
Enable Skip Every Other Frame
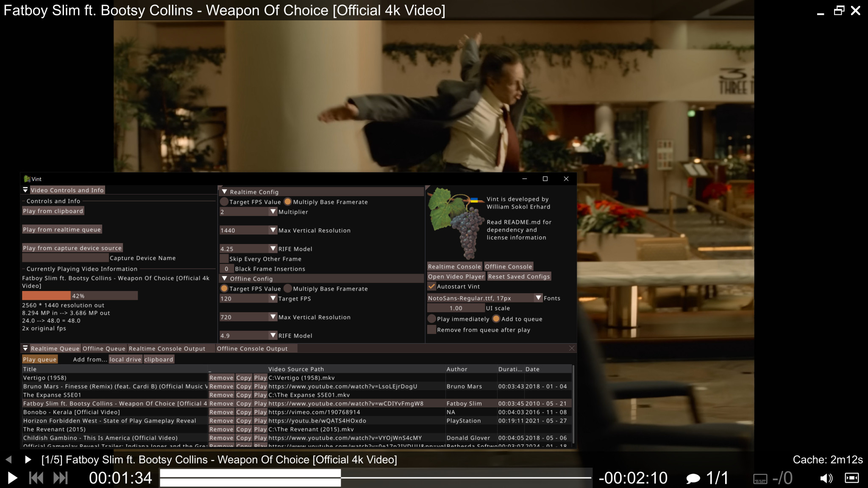point(224,258)
